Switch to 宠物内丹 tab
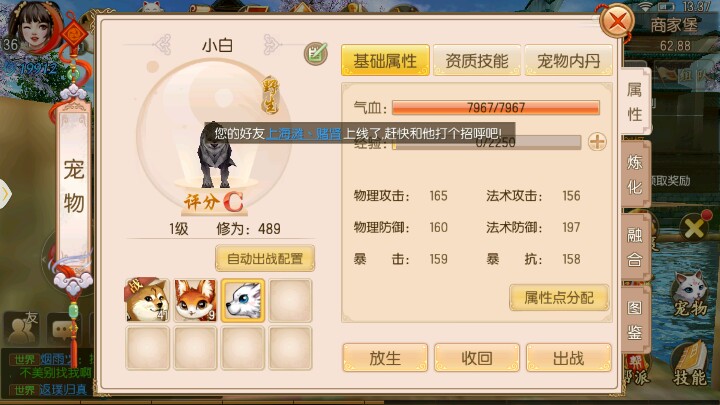The width and height of the screenshot is (720, 405). click(568, 60)
